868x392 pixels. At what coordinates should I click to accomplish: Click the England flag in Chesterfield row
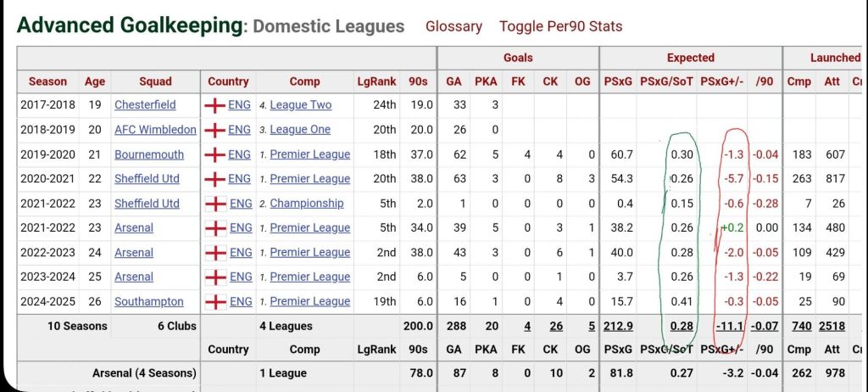(216, 105)
